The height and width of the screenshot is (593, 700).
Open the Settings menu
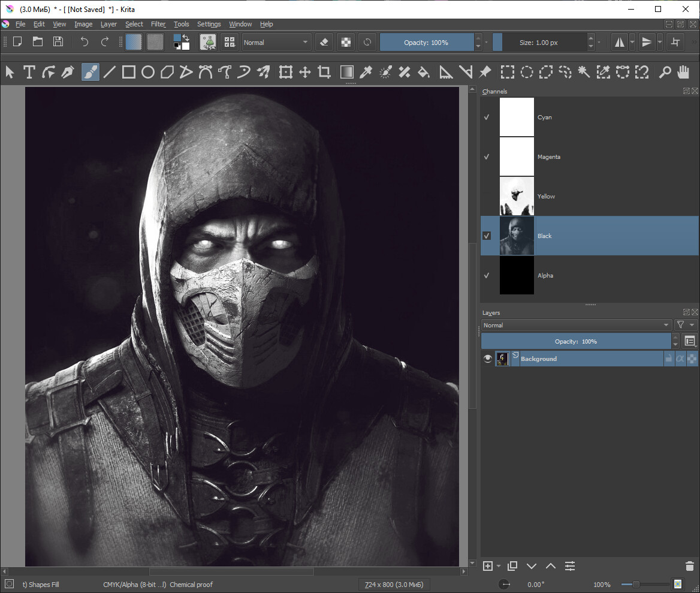pyautogui.click(x=209, y=24)
